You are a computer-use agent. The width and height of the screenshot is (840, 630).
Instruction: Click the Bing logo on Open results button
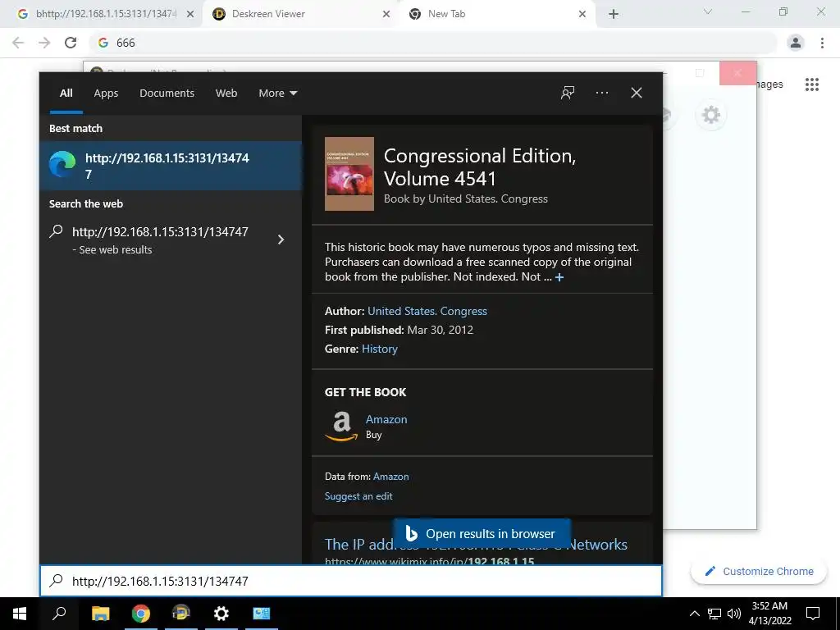click(411, 533)
